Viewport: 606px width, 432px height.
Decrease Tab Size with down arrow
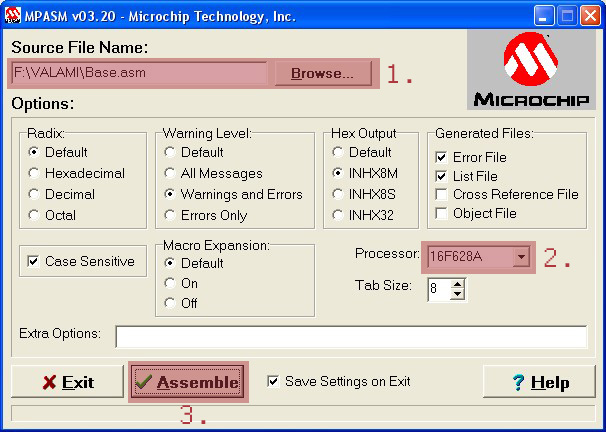click(458, 294)
